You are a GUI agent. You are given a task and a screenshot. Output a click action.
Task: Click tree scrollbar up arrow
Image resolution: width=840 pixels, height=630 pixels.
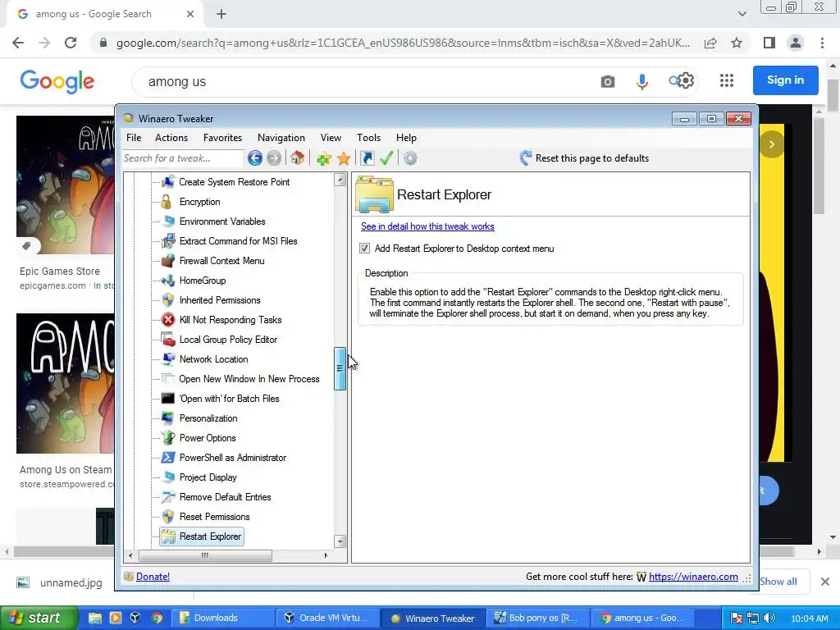pyautogui.click(x=340, y=180)
